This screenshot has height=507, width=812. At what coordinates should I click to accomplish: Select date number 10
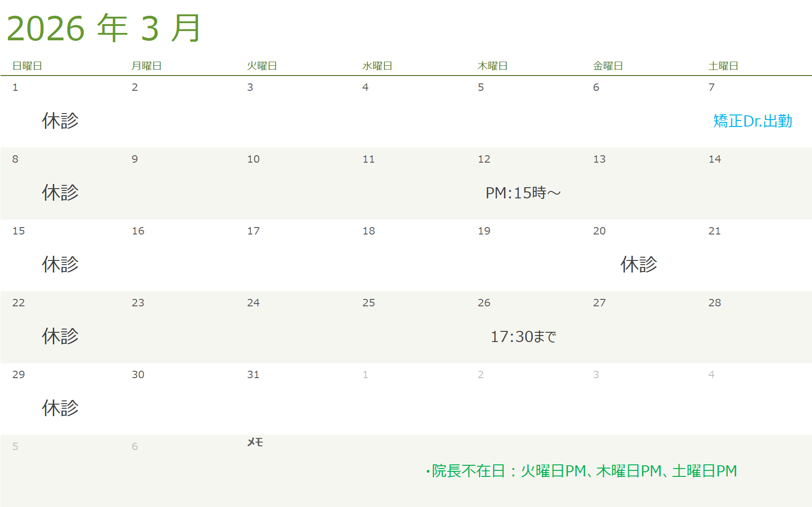coord(253,159)
